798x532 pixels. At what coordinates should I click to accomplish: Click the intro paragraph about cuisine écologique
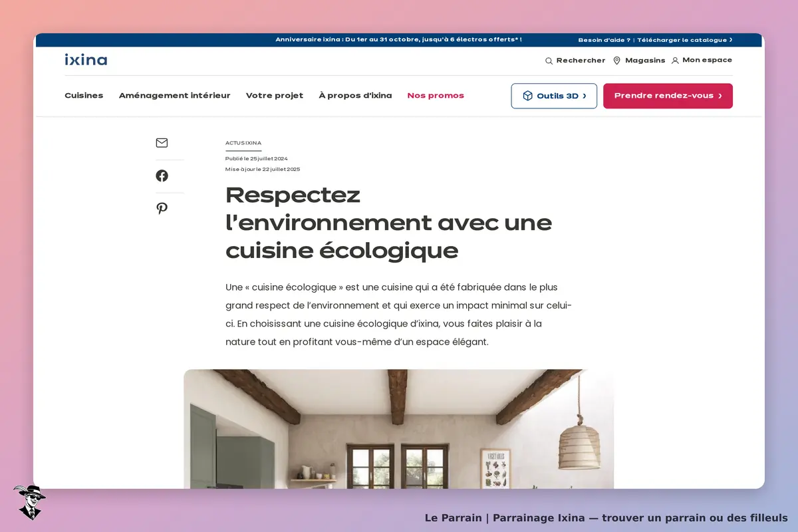tap(398, 315)
